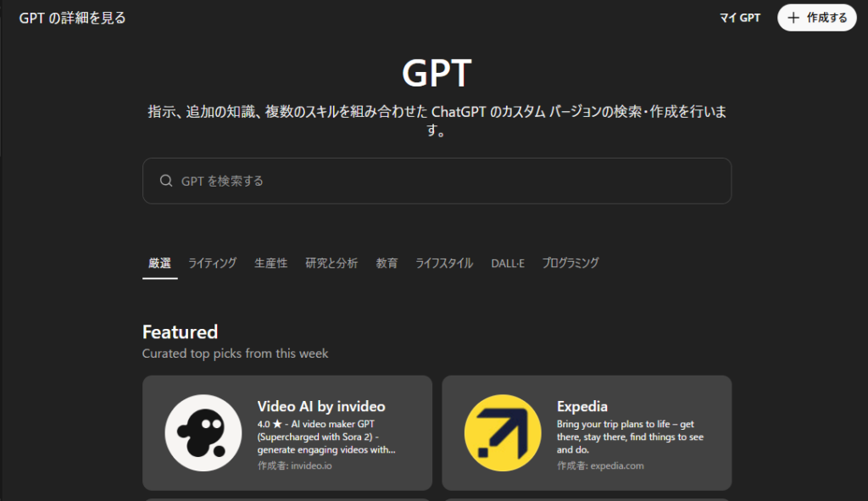Open the プログラミング category
This screenshot has width=868, height=501.
coord(569,263)
